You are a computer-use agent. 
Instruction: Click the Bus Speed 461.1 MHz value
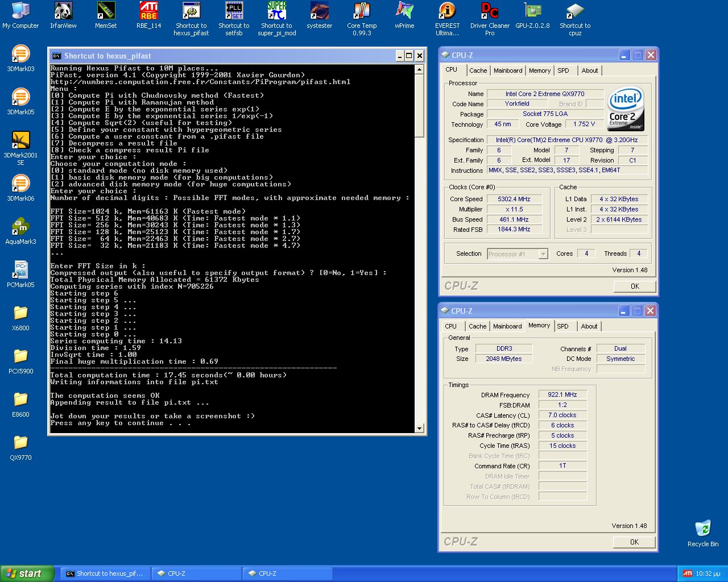point(514,219)
